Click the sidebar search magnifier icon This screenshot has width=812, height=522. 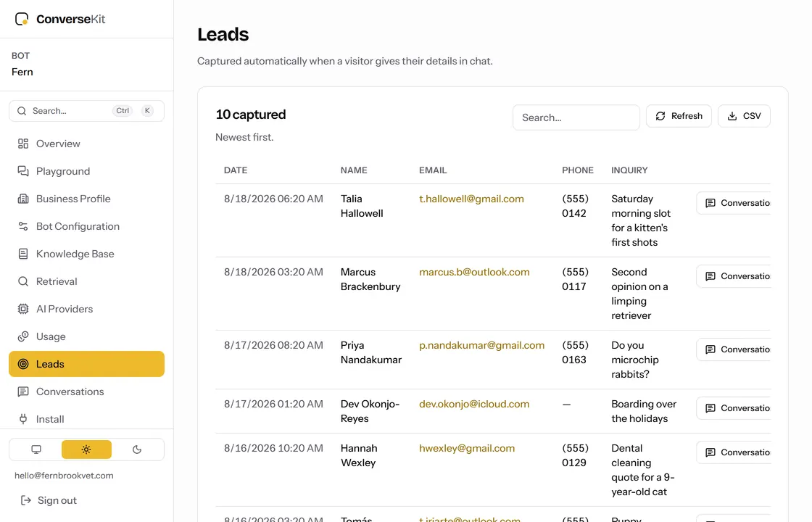point(21,111)
